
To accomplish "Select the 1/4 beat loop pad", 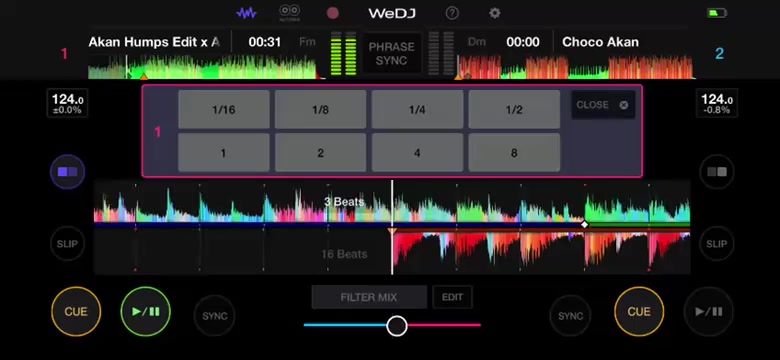I will [x=417, y=109].
